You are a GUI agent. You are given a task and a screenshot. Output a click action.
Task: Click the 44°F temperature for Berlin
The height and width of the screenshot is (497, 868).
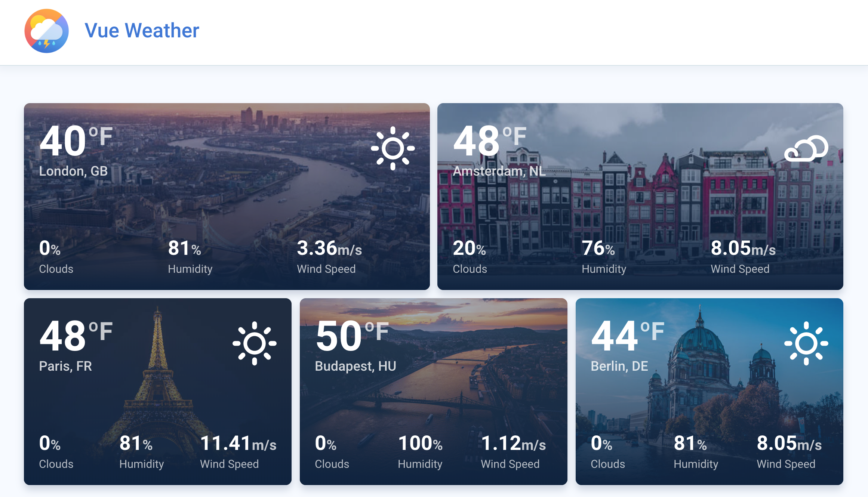628,336
